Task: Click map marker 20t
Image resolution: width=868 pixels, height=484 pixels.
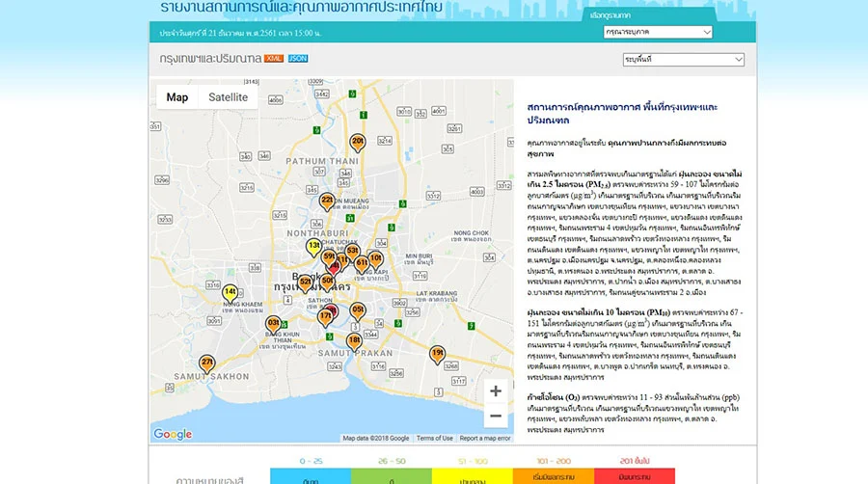Action: [x=358, y=143]
